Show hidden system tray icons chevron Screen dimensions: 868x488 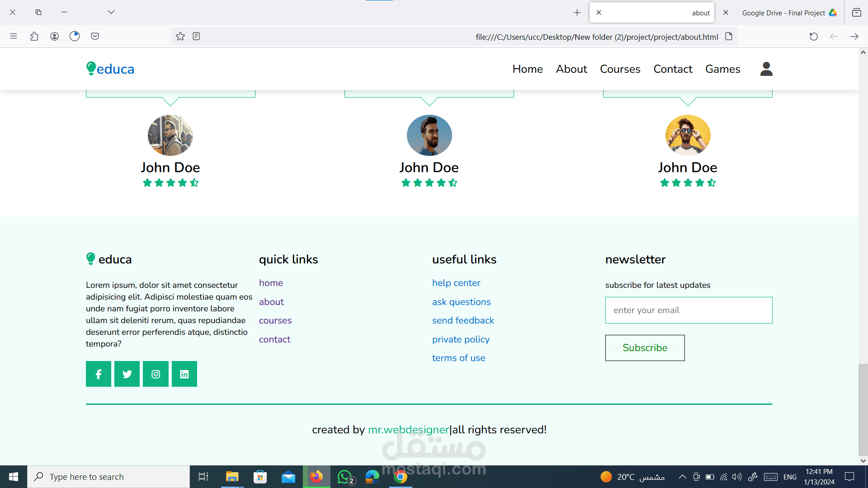point(683,477)
